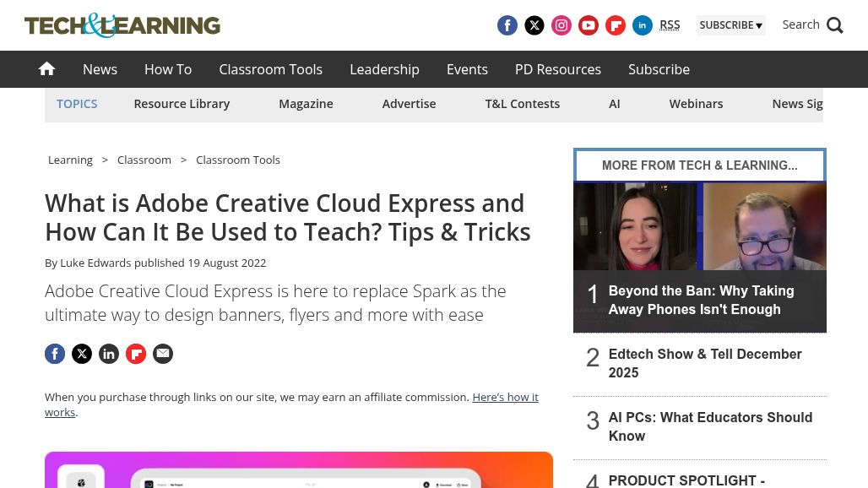Screen dimensions: 868x488
Task: Share article on X below the summary
Action: click(x=82, y=354)
